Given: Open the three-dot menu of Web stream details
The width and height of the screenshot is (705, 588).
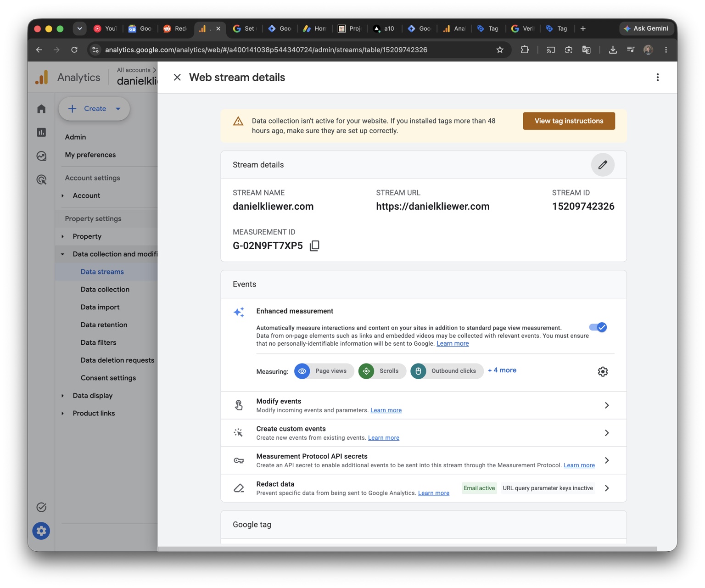Looking at the screenshot, I should click(x=658, y=77).
